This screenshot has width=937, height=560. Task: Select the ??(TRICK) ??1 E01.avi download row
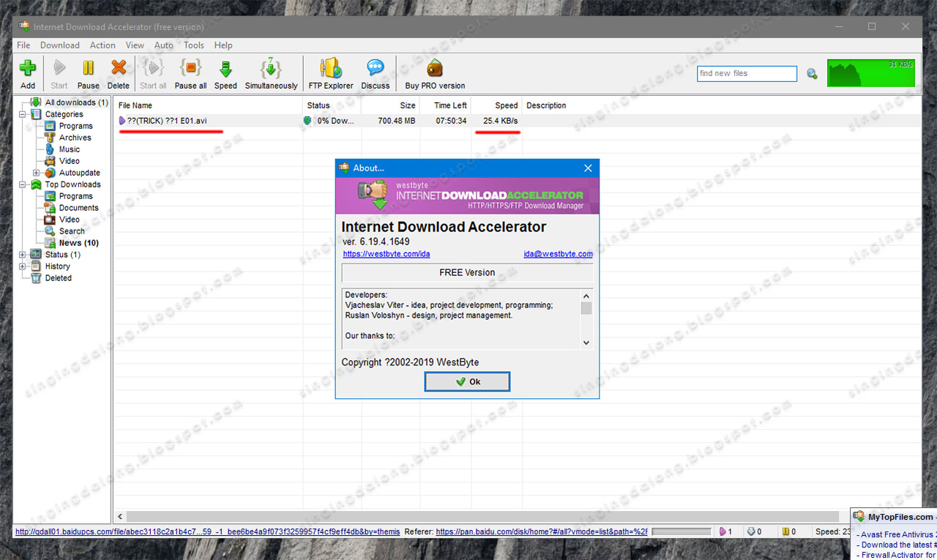[x=517, y=121]
